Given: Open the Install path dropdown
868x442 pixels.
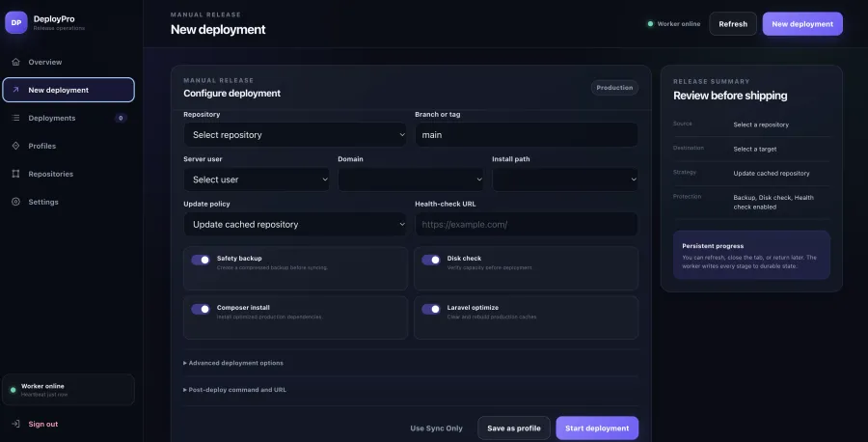Looking at the screenshot, I should point(564,180).
